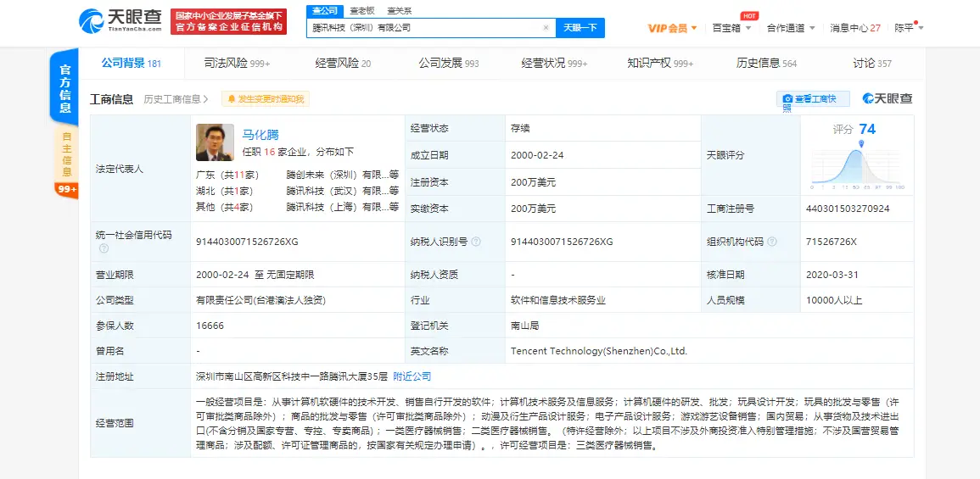Click the 99+ badge under 自主信息
The height and width of the screenshot is (479, 980).
point(67,189)
